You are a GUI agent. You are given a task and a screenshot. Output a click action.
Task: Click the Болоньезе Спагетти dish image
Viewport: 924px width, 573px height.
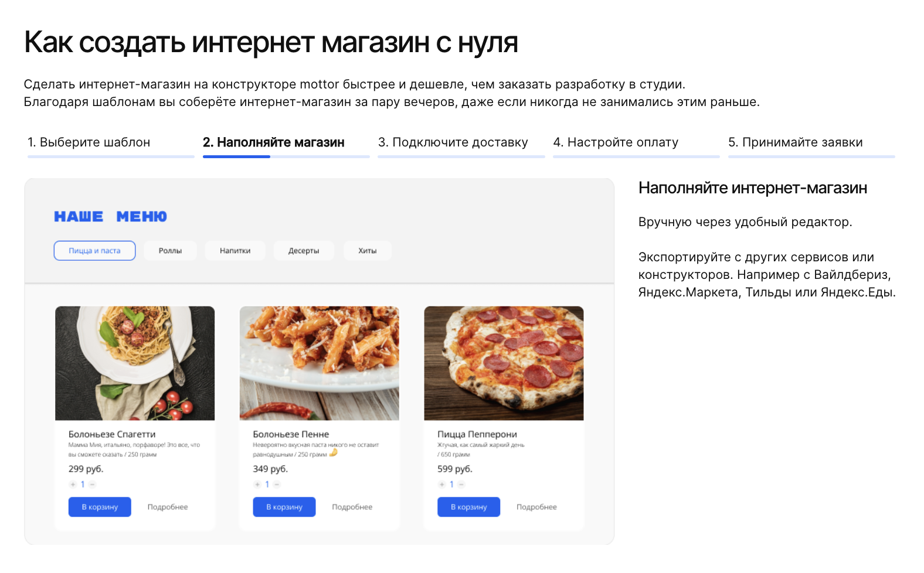tap(135, 363)
